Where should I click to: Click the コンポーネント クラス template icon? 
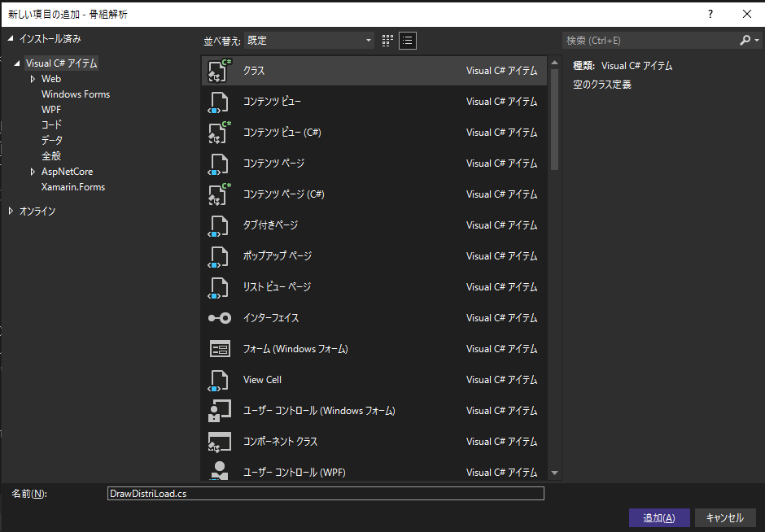pos(219,442)
